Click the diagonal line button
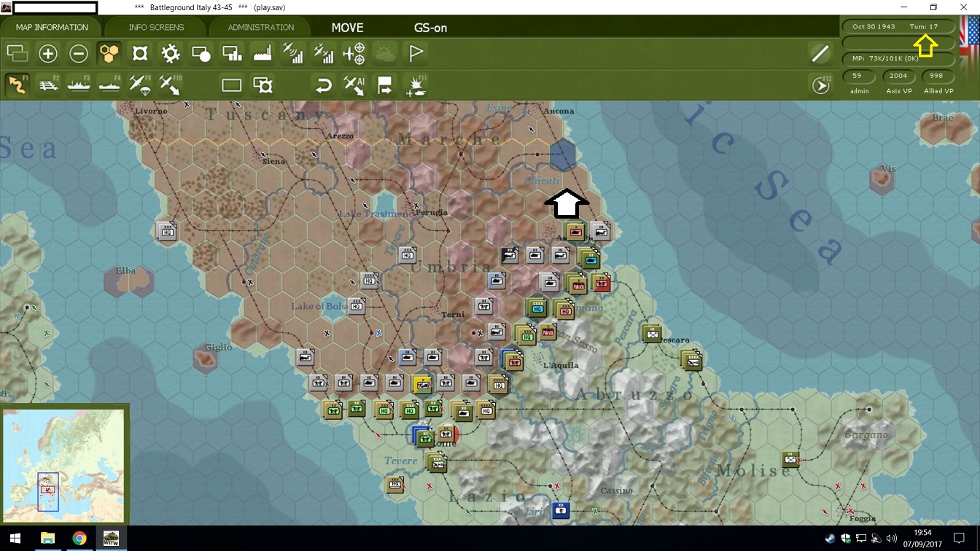Screen dimensions: 980x551 (820, 53)
